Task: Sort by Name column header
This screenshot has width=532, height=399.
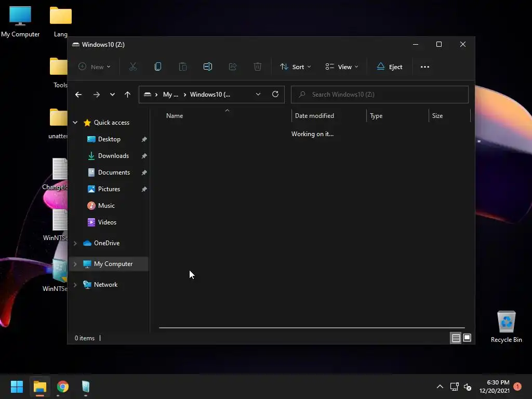Action: coord(175,116)
